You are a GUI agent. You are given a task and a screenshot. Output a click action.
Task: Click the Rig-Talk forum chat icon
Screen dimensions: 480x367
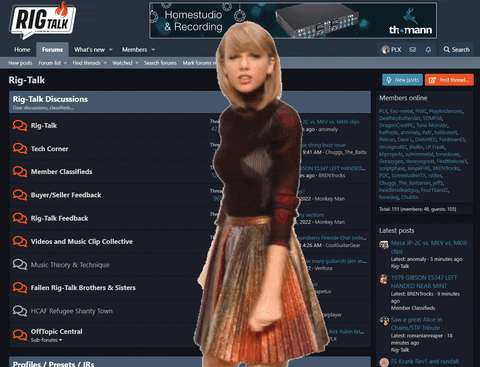coord(20,125)
